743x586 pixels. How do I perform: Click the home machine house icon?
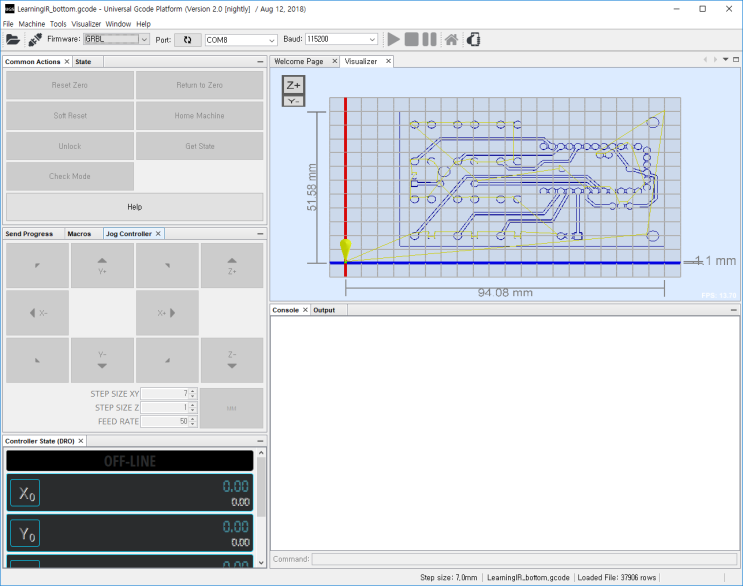(x=451, y=39)
